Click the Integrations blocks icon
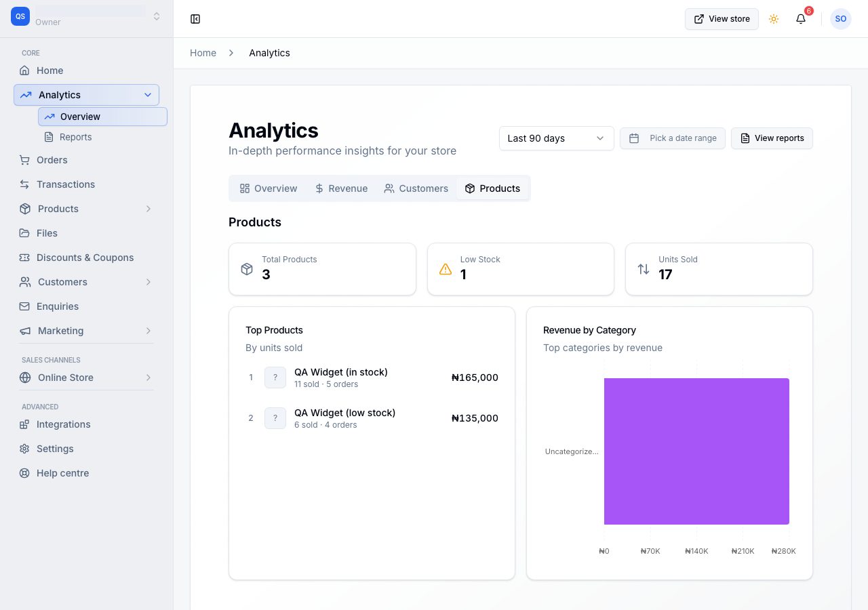Image resolution: width=868 pixels, height=610 pixels. [24, 424]
